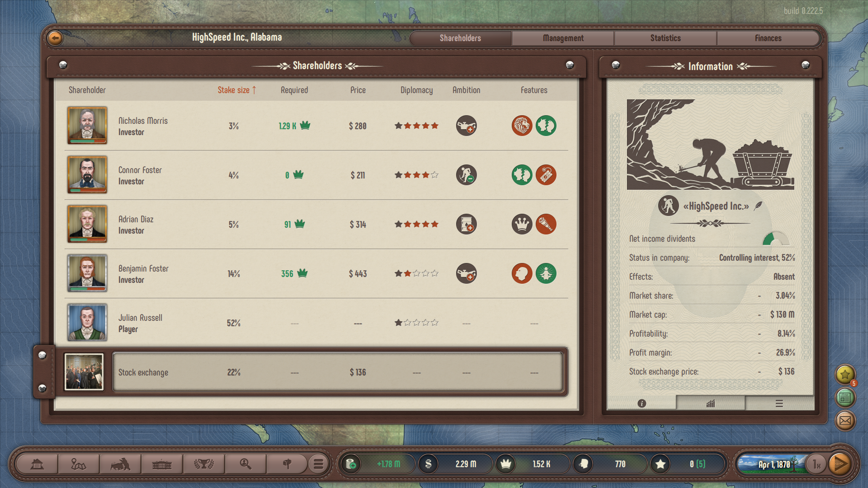Screen dimensions: 868x488
Task: Switch to the Statistics tab
Action: tap(665, 38)
